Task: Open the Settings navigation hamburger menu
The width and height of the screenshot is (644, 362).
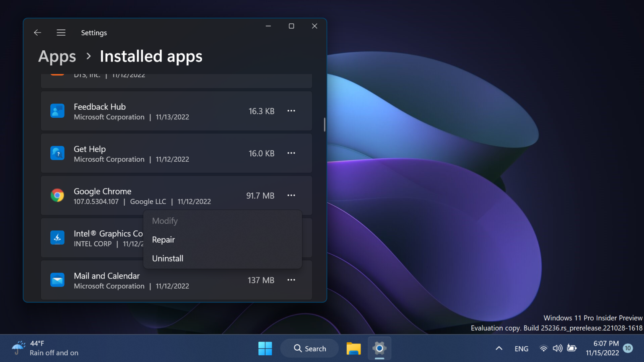Action: point(61,32)
